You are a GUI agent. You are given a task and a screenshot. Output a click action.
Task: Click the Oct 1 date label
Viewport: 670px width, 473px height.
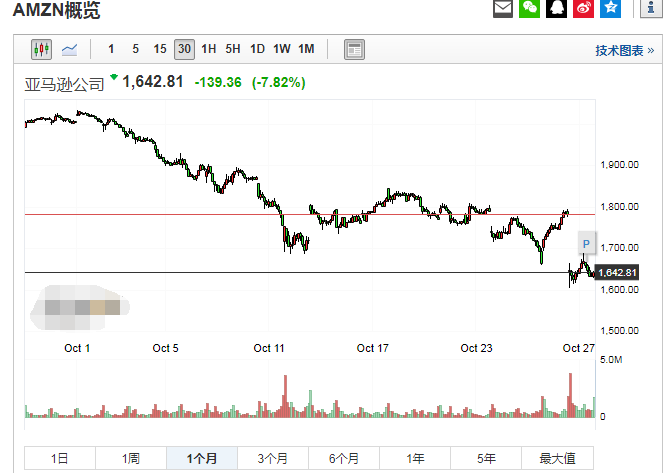pos(77,348)
